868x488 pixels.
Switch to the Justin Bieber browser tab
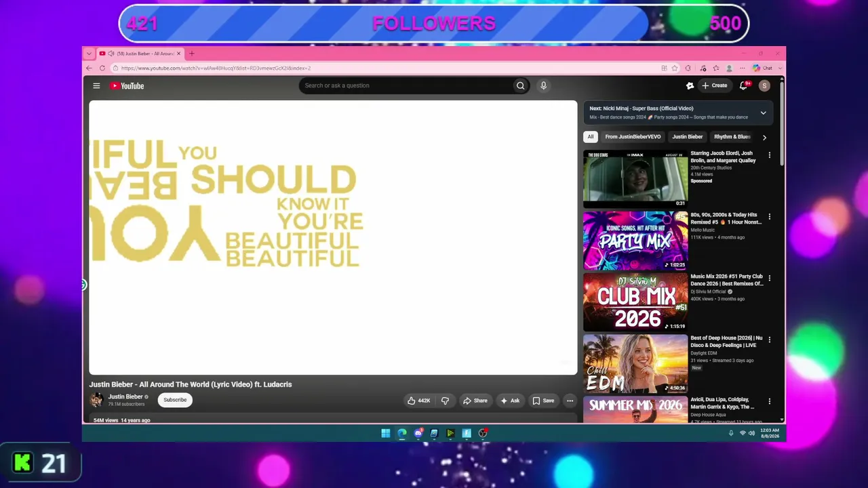(x=140, y=54)
